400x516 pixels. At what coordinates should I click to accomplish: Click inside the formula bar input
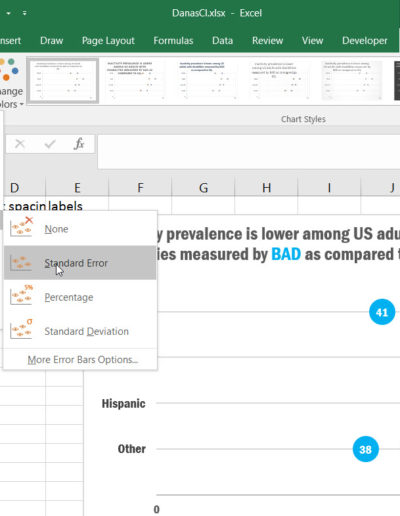249,151
